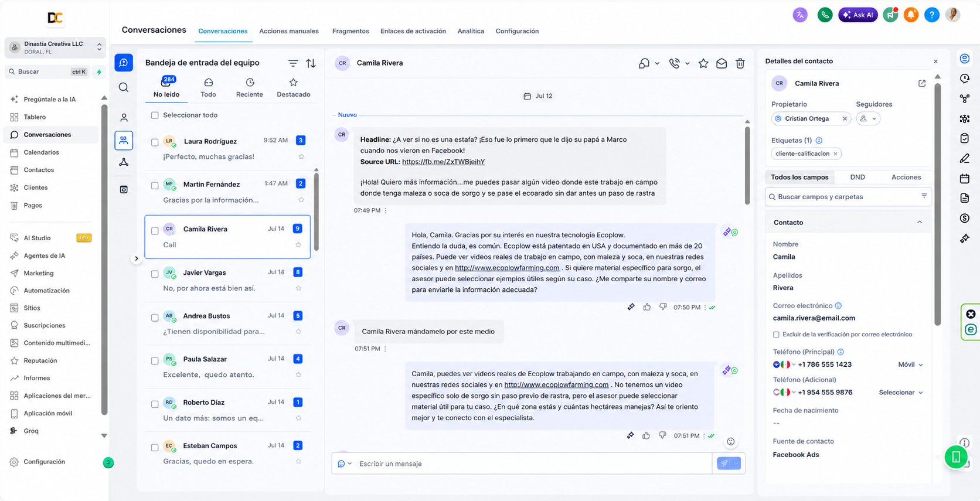Insert emoji with smiley icon

[730, 442]
